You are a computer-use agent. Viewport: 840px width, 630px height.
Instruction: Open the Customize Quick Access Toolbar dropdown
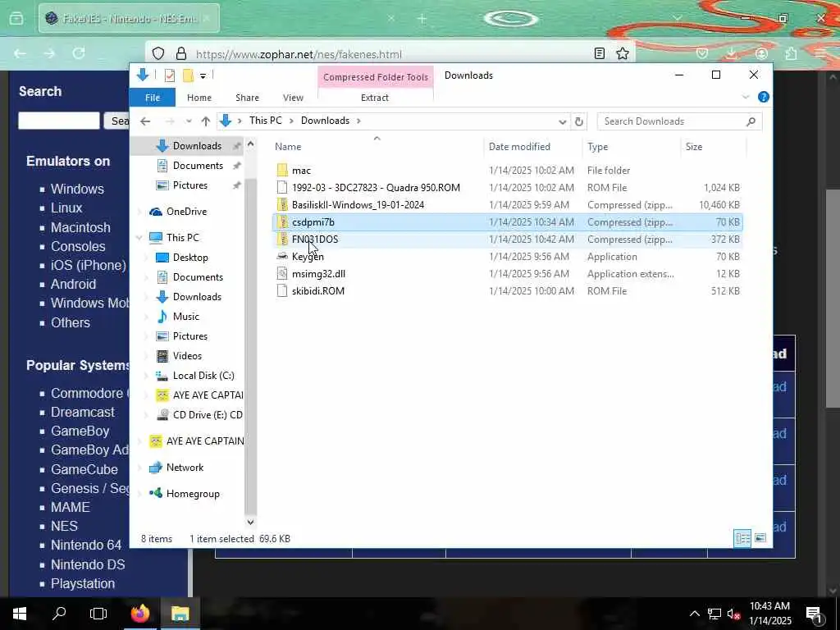pyautogui.click(x=203, y=76)
